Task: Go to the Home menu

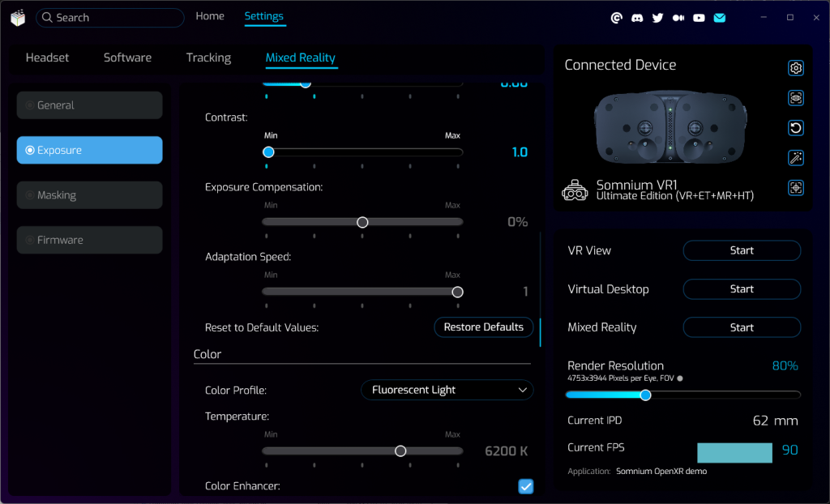Action: pyautogui.click(x=210, y=16)
